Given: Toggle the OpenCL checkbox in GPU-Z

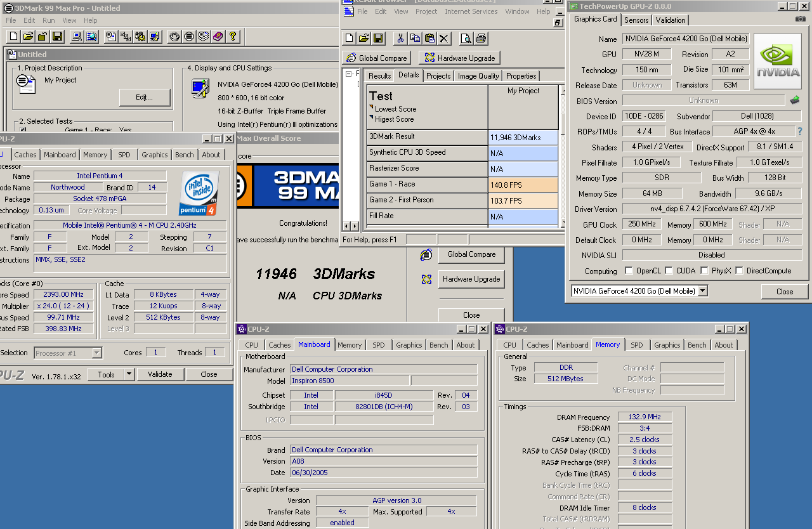Looking at the screenshot, I should coord(629,271).
